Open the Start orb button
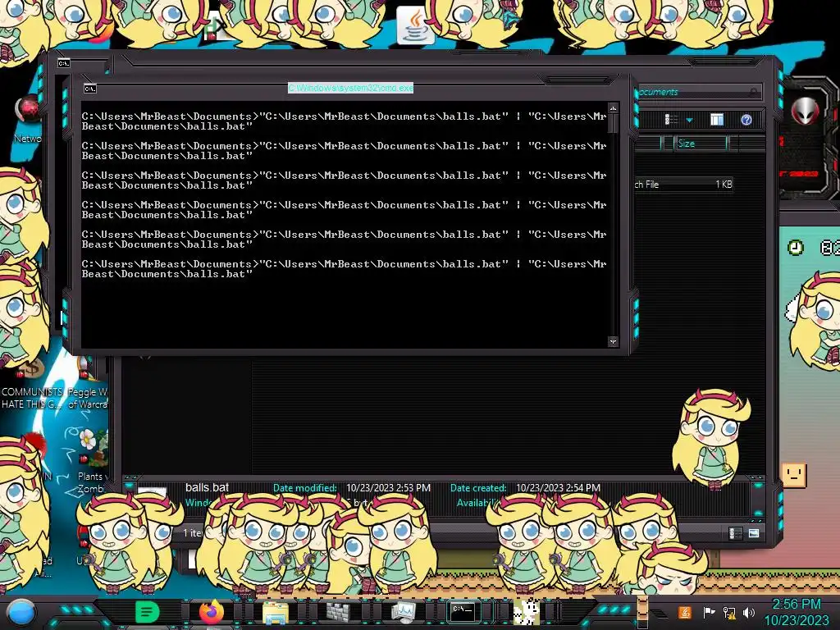 click(x=21, y=612)
